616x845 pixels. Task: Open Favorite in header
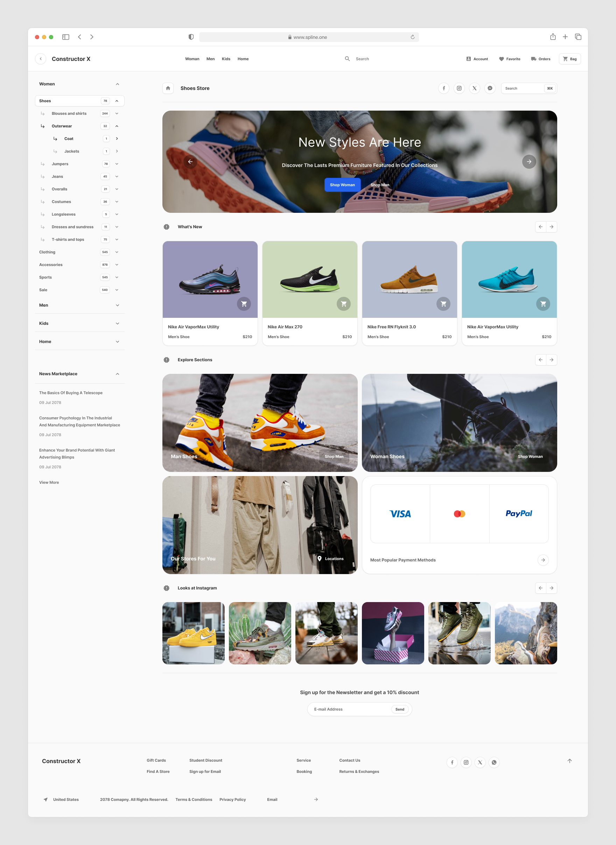509,59
